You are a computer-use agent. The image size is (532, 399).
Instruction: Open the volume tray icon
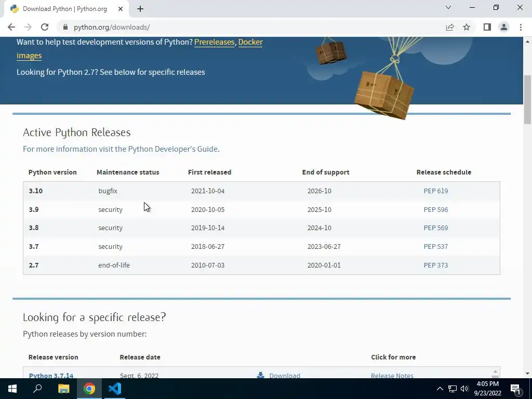[x=464, y=389]
